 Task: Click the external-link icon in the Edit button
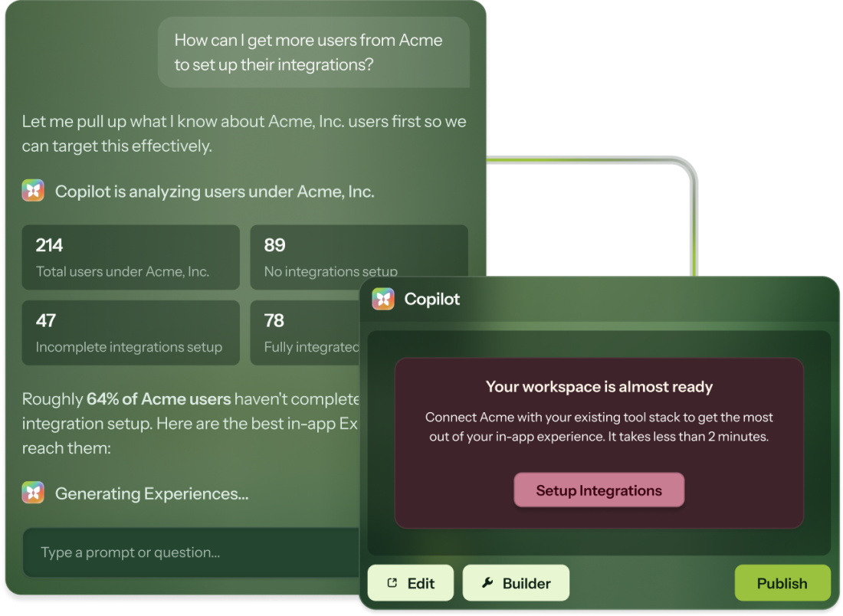click(392, 583)
